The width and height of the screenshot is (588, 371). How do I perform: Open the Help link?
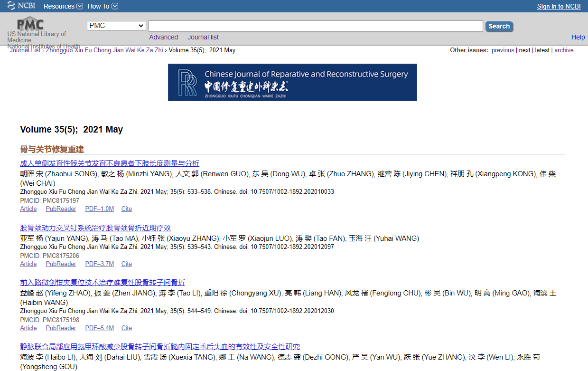tap(578, 37)
